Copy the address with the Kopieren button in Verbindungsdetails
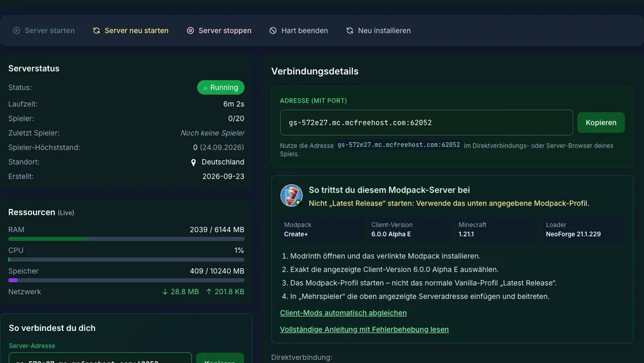The image size is (644, 363). pyautogui.click(x=601, y=123)
